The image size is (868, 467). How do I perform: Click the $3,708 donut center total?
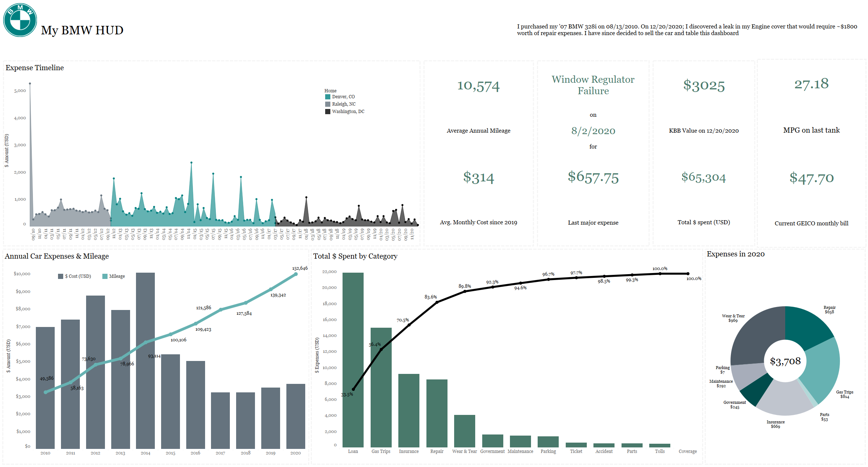(785, 361)
